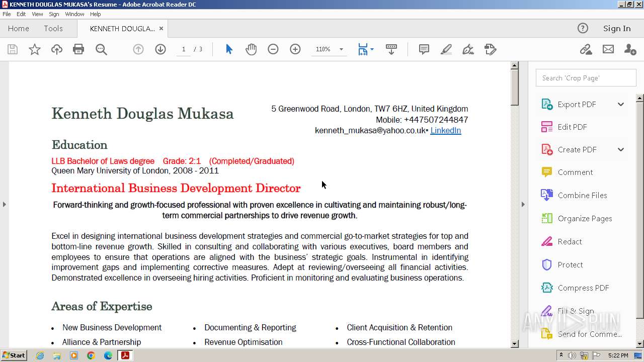Image resolution: width=644 pixels, height=362 pixels.
Task: Open Create PDF tool
Action: 577,149
